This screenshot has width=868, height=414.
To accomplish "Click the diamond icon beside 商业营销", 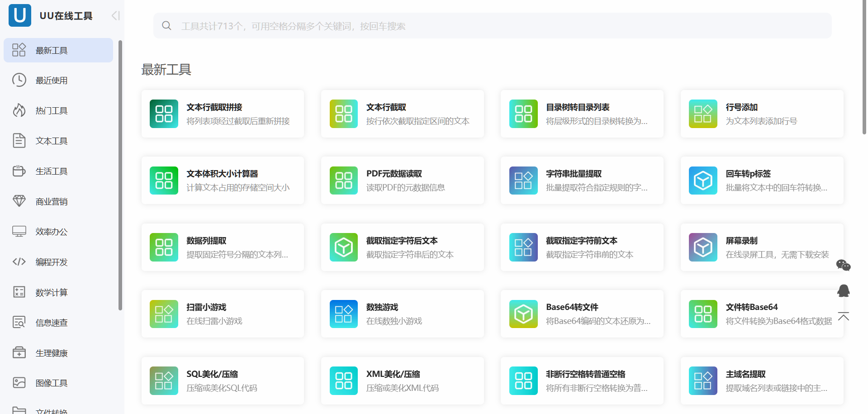I will (19, 201).
